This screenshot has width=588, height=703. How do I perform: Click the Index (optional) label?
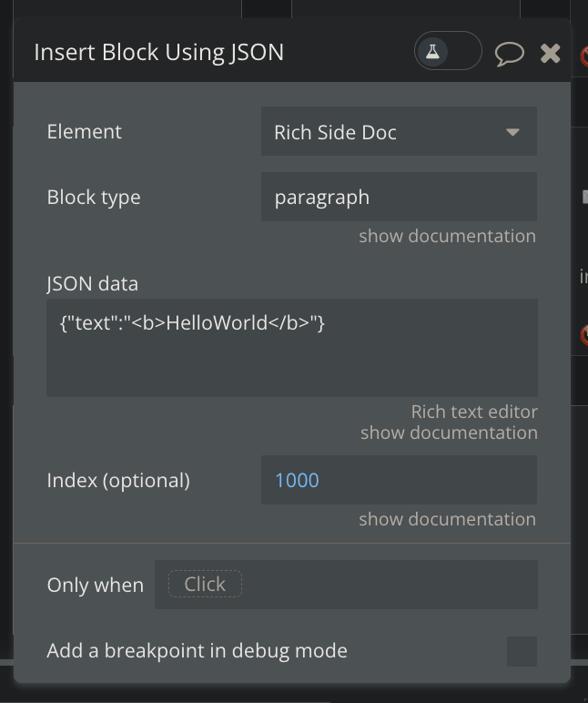(118, 480)
